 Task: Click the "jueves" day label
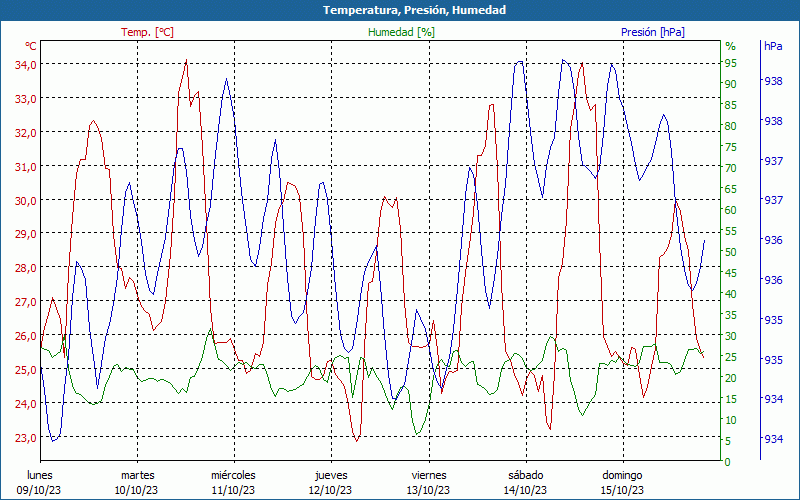(x=331, y=476)
